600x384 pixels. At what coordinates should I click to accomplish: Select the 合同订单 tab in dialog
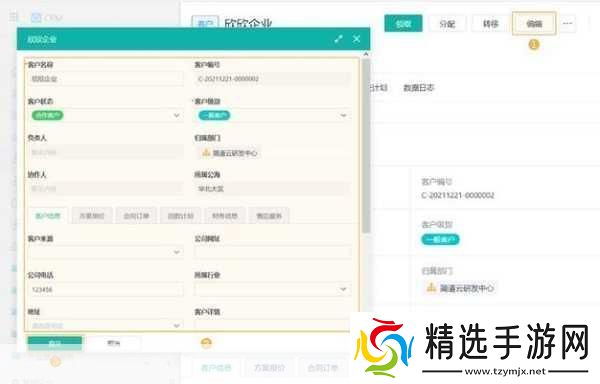[x=136, y=216]
